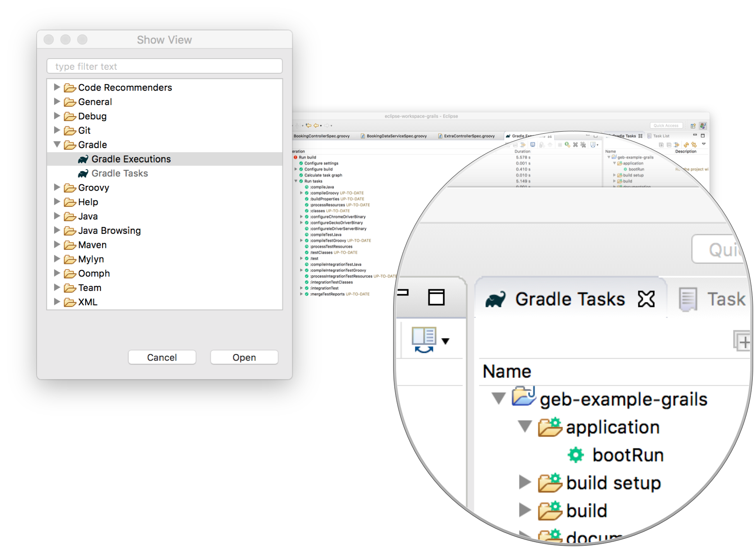756x549 pixels.
Task: Expand the Maven folder arrow
Action: (x=57, y=245)
